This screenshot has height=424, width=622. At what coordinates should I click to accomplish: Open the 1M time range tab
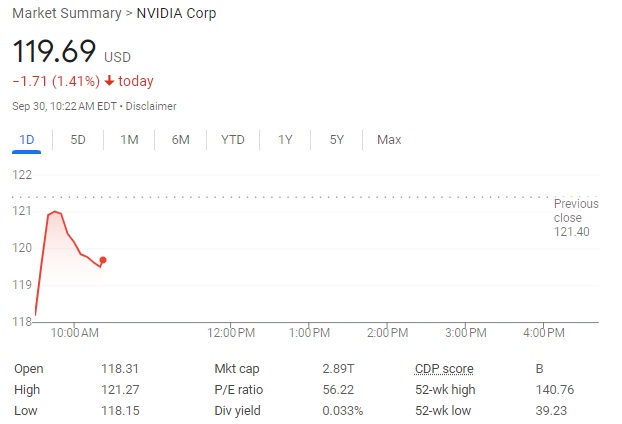(129, 140)
